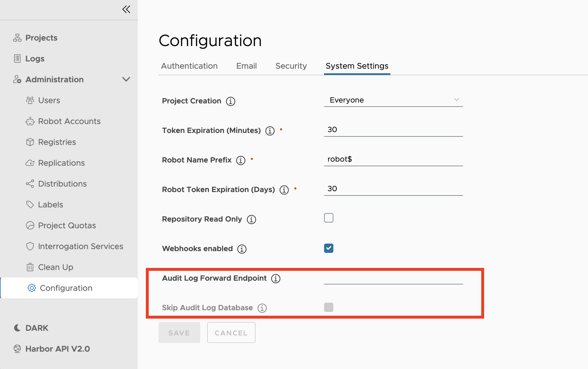588x369 pixels.
Task: Click the SAVE button
Action: coord(179,333)
